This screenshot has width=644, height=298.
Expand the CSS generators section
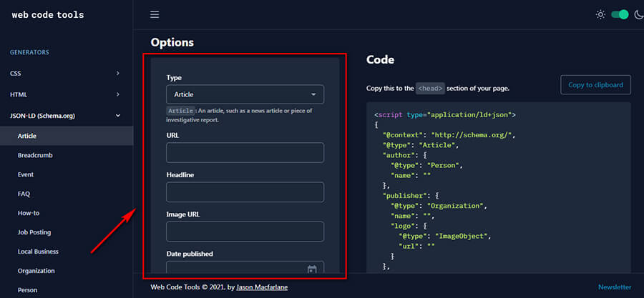(x=66, y=73)
